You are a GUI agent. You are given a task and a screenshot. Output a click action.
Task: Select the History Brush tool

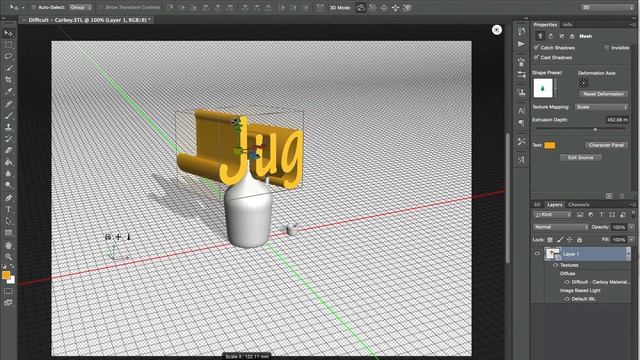click(9, 139)
